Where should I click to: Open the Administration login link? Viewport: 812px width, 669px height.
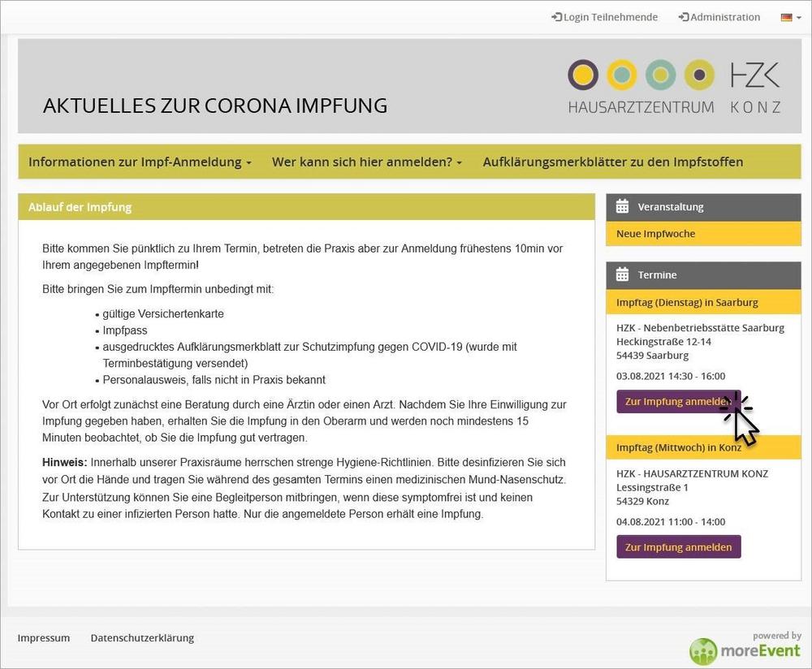click(x=719, y=17)
